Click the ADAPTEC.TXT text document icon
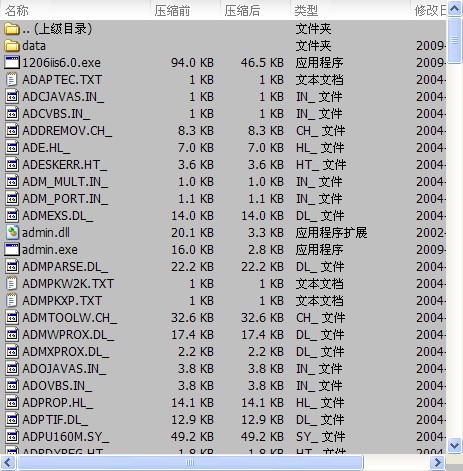The width and height of the screenshot is (463, 471). (12, 80)
